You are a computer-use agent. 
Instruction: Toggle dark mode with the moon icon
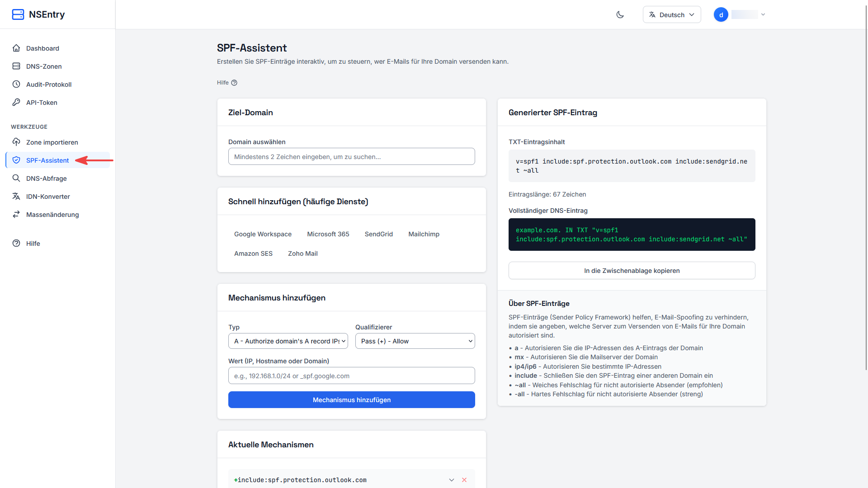pos(620,14)
